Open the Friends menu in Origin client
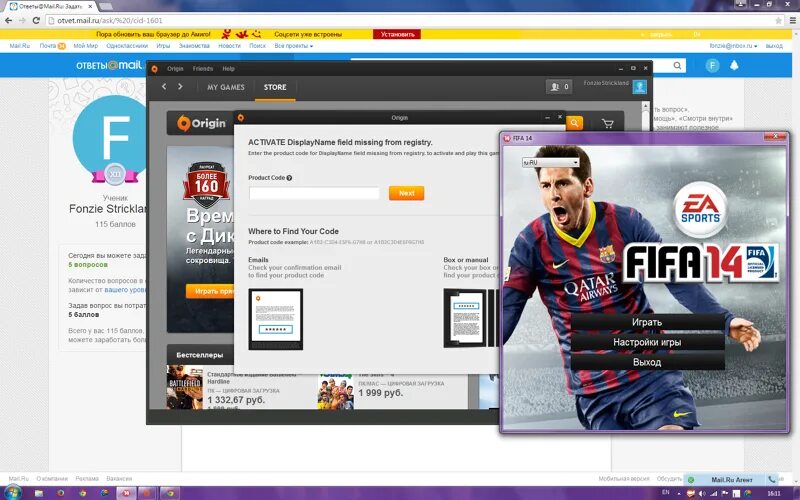This screenshot has width=800, height=500. (x=203, y=68)
